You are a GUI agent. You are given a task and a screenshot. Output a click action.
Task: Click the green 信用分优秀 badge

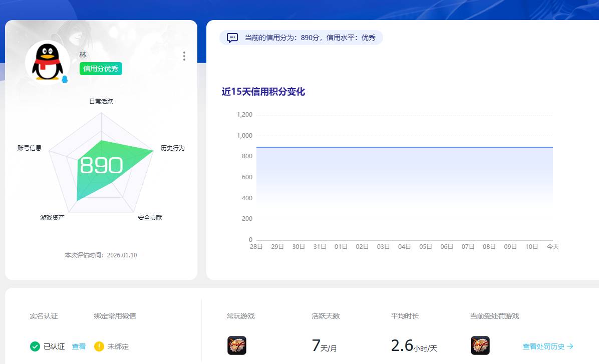point(101,69)
